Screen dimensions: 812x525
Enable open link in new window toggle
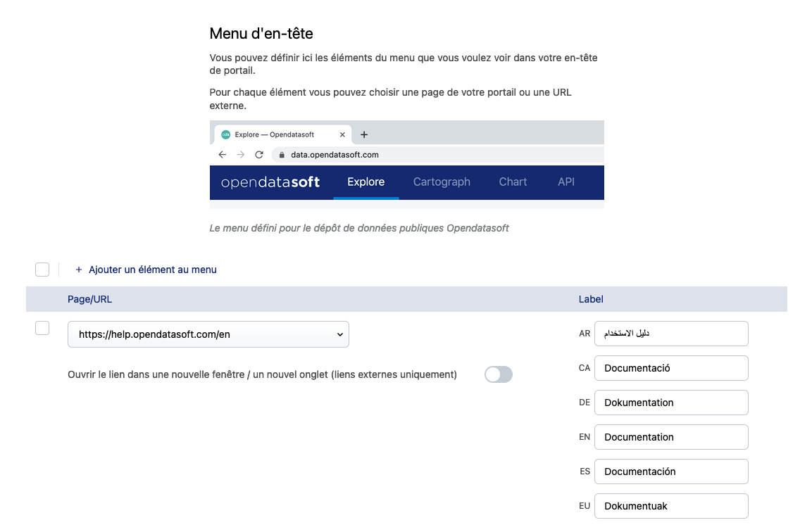499,374
